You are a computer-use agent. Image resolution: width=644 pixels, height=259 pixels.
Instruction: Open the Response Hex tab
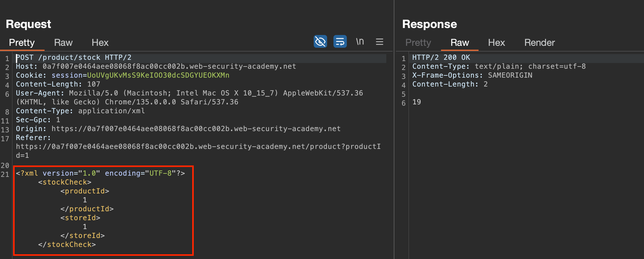click(x=496, y=43)
